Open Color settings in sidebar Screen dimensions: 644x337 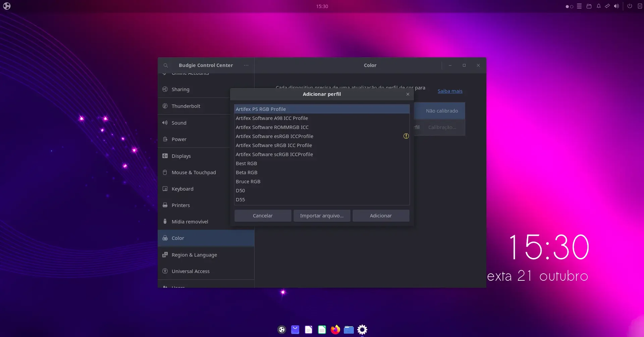(206, 238)
